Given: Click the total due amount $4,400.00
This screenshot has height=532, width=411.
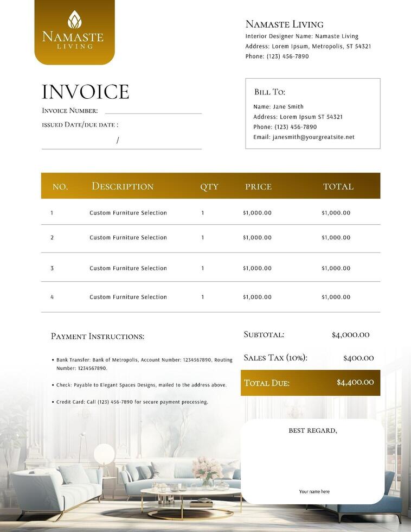Looking at the screenshot, I should pyautogui.click(x=355, y=382).
